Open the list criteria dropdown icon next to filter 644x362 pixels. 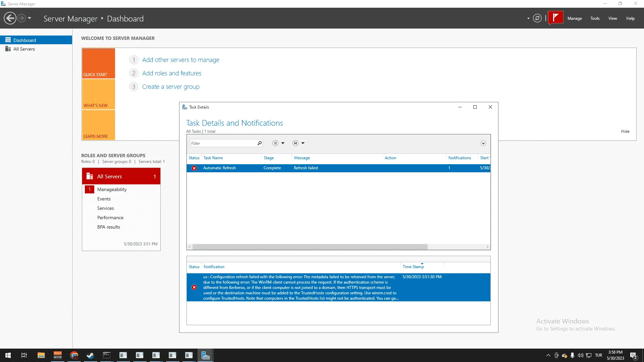(278, 143)
